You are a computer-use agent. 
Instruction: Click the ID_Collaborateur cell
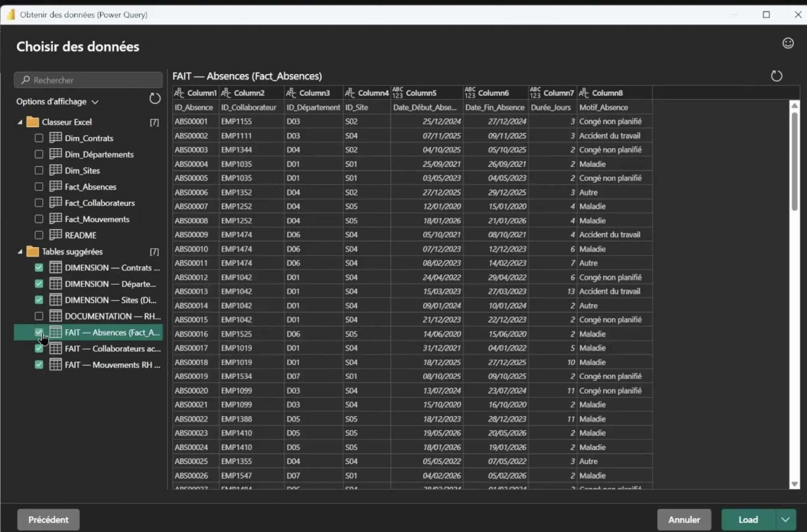click(x=251, y=107)
